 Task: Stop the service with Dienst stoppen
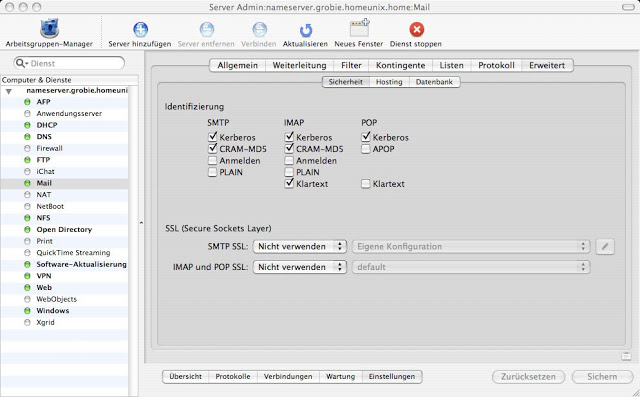click(416, 29)
